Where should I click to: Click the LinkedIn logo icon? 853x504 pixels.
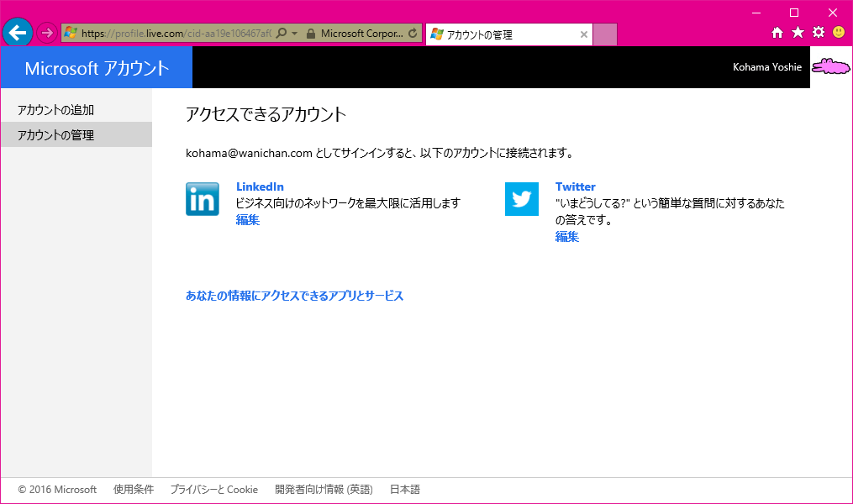coord(203,199)
